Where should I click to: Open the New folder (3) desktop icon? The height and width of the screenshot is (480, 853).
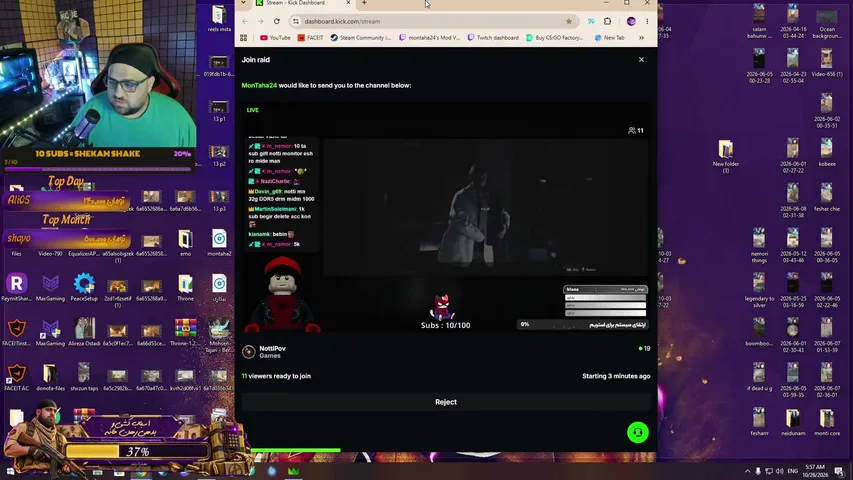(x=726, y=157)
